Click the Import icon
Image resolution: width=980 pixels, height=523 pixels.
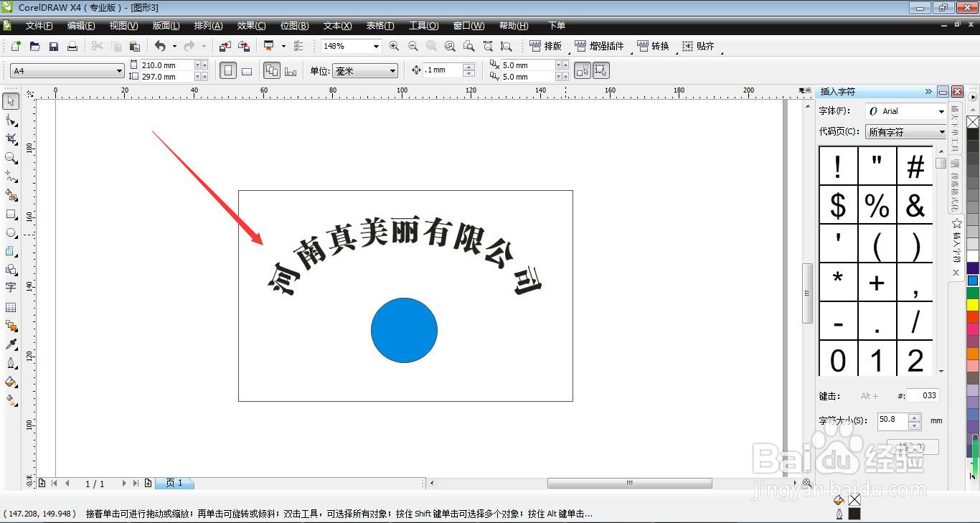(225, 46)
